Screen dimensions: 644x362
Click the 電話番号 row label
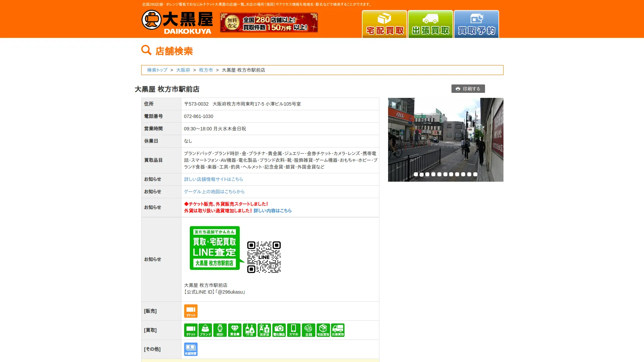[x=154, y=116]
